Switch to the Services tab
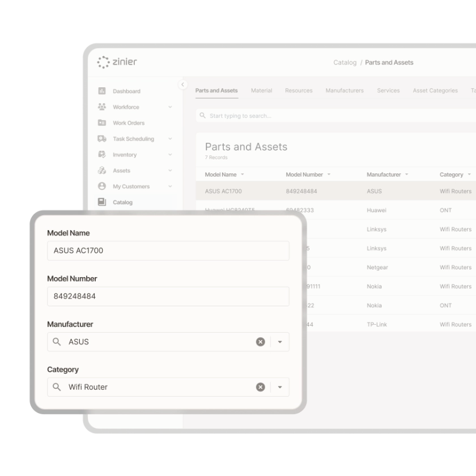The image size is (476, 476). [x=388, y=91]
